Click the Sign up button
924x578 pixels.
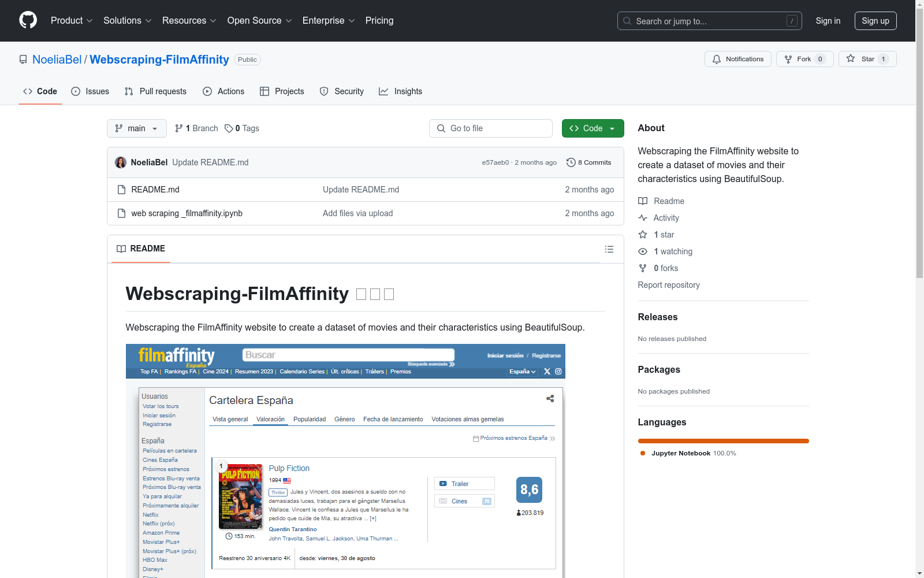[875, 21]
